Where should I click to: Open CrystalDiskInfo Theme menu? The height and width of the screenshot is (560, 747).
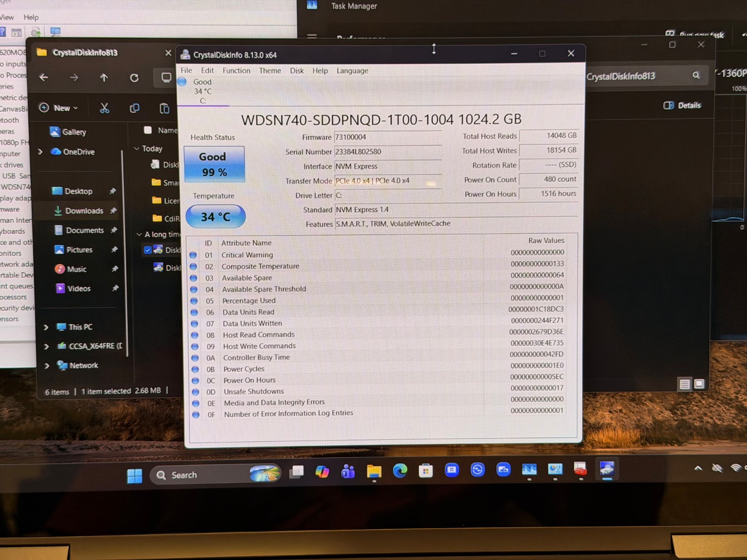click(x=270, y=70)
